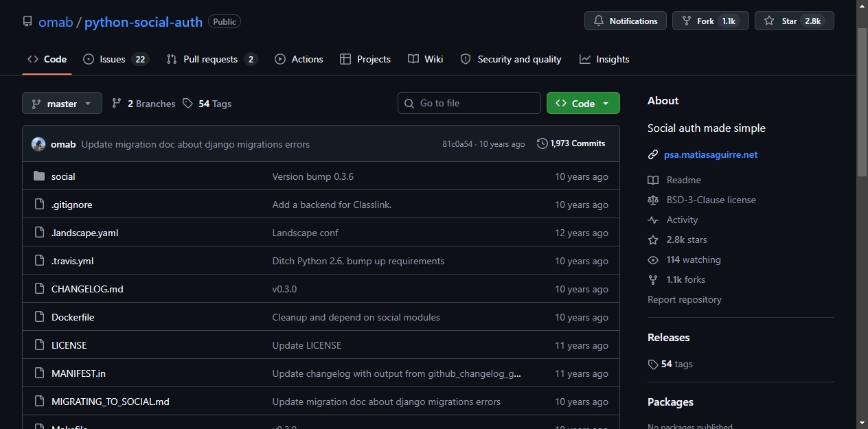The image size is (868, 429).
Task: Open the Releases heading link
Action: pyautogui.click(x=668, y=337)
